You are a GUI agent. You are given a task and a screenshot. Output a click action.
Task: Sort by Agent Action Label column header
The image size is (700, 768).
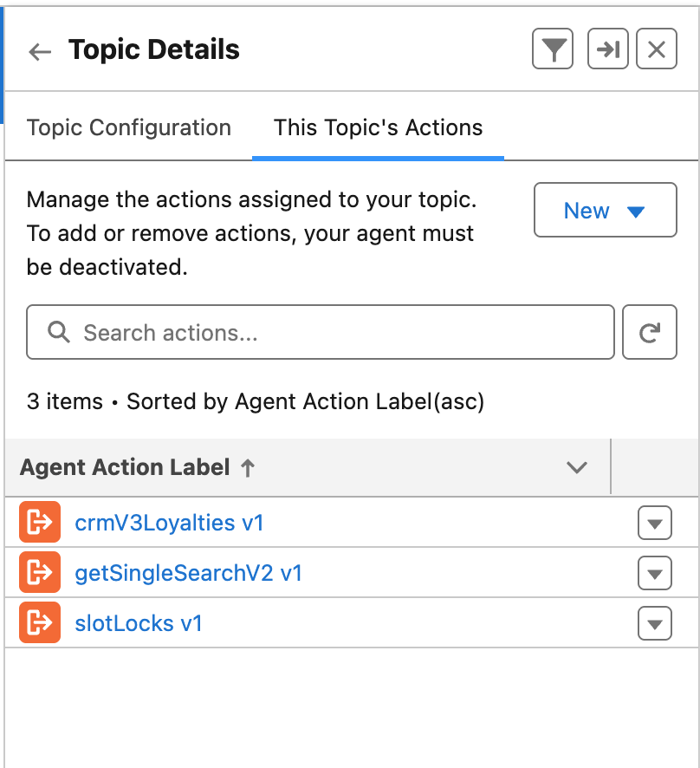(125, 468)
